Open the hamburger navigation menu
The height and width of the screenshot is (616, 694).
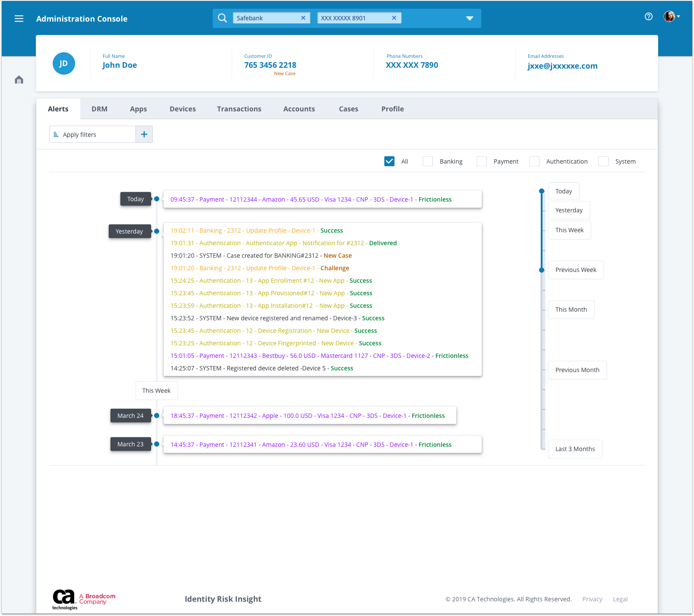coord(19,18)
